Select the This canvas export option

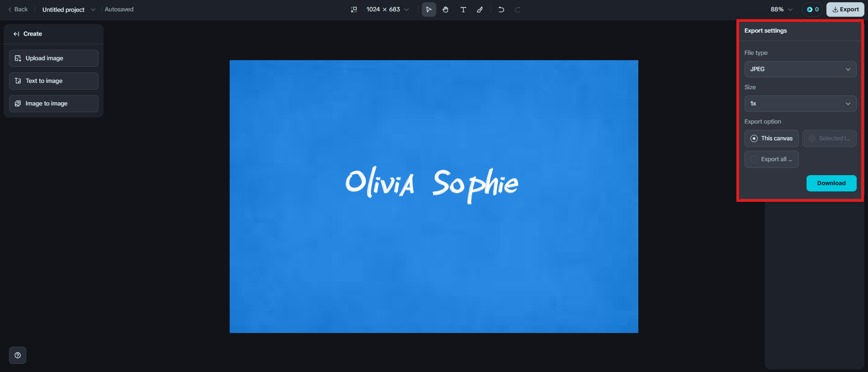point(772,138)
